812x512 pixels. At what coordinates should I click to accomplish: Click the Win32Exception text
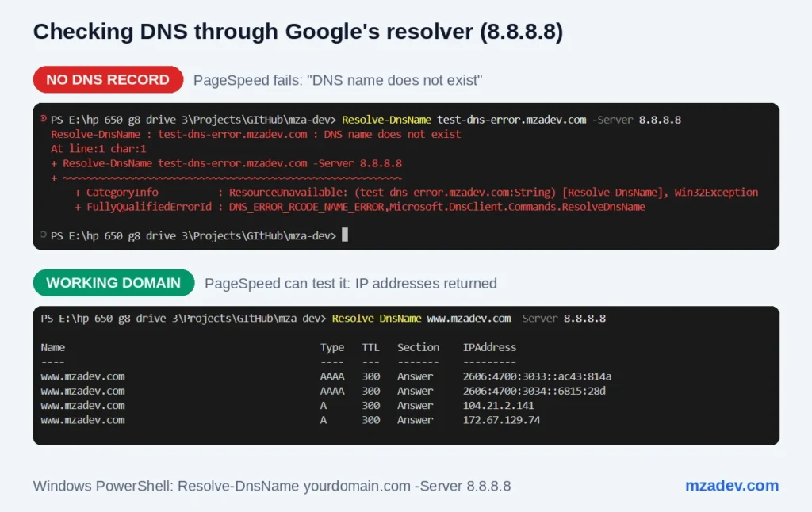[x=716, y=192]
